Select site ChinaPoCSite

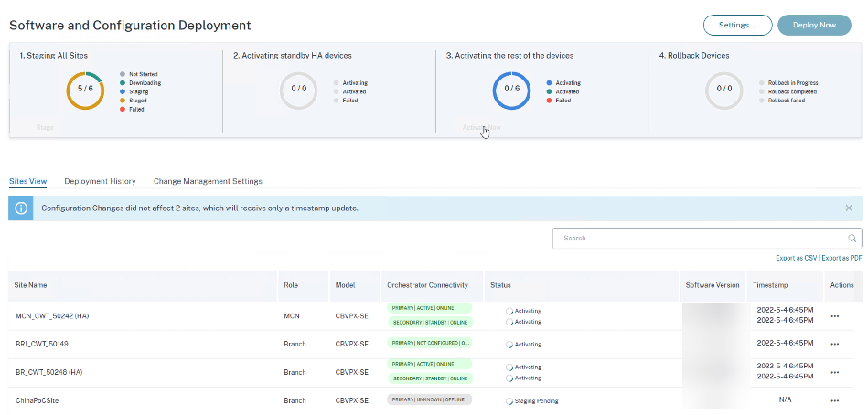(36, 400)
